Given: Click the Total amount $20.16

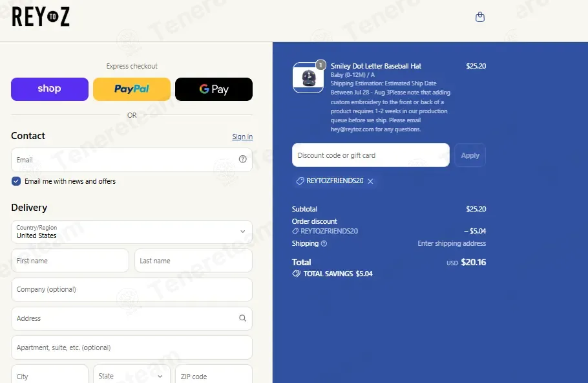Looking at the screenshot, I should (x=473, y=262).
